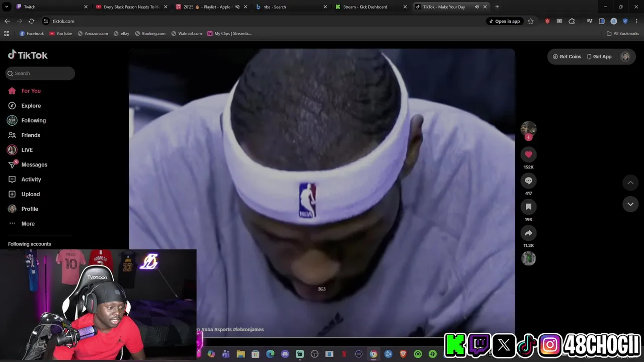Screen dimensions: 644x362
Task: Open the tab search dropdown arrow
Action: click(x=7, y=7)
